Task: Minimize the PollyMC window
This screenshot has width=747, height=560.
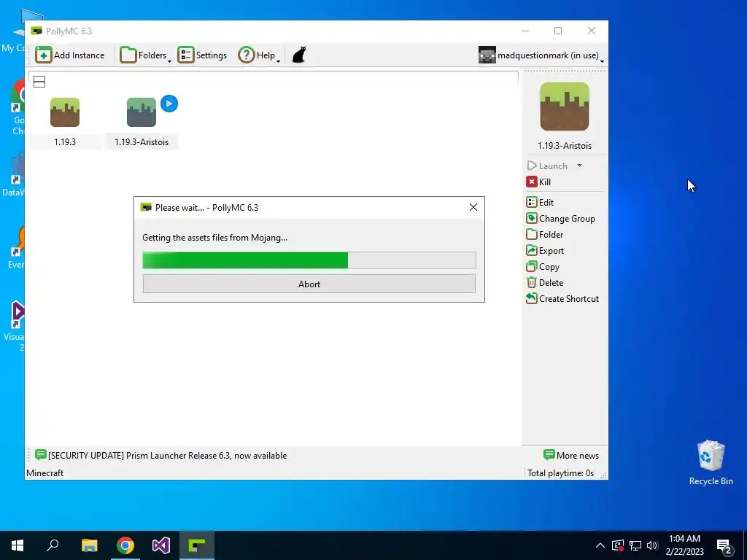Action: click(525, 31)
